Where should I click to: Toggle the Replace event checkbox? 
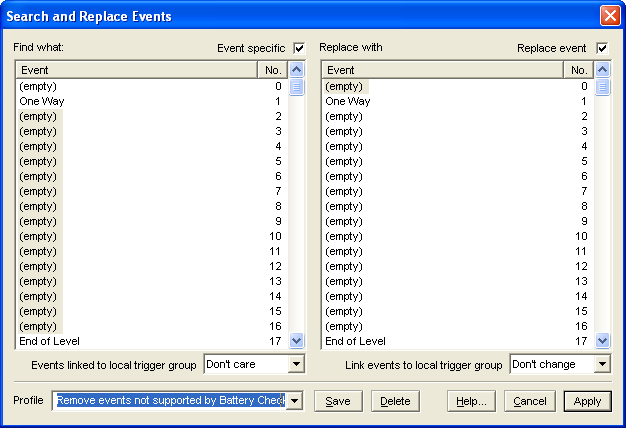[602, 48]
